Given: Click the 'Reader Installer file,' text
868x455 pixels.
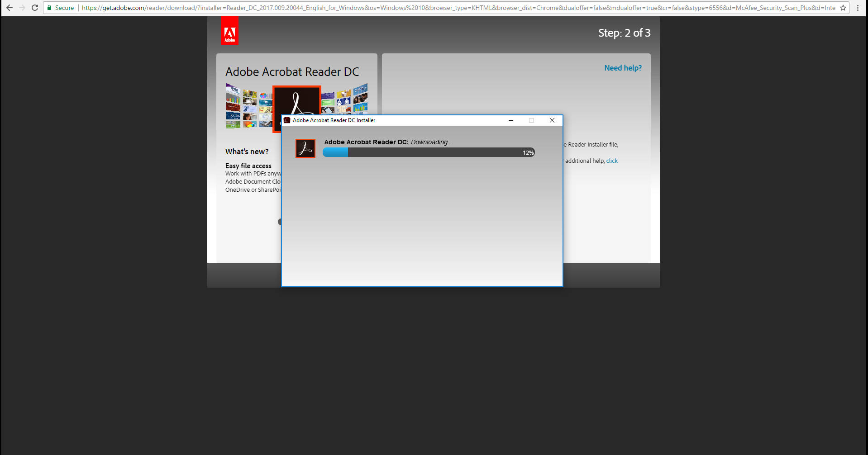Looking at the screenshot, I should click(593, 145).
